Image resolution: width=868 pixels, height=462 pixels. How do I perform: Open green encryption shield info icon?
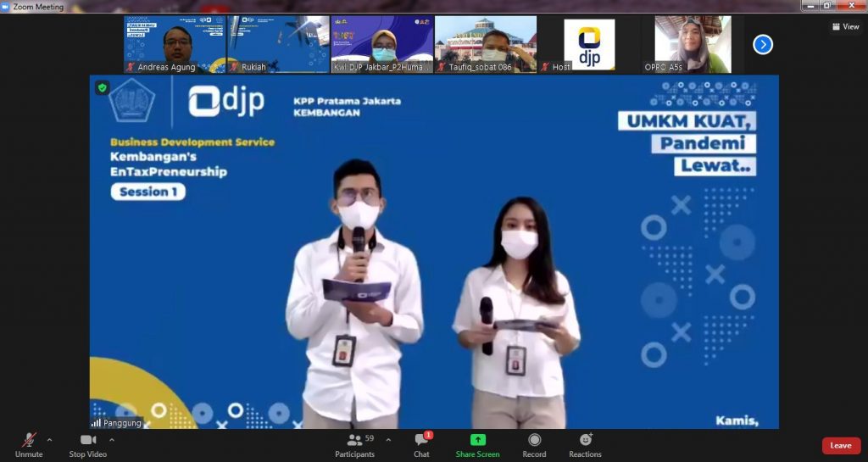(x=102, y=87)
